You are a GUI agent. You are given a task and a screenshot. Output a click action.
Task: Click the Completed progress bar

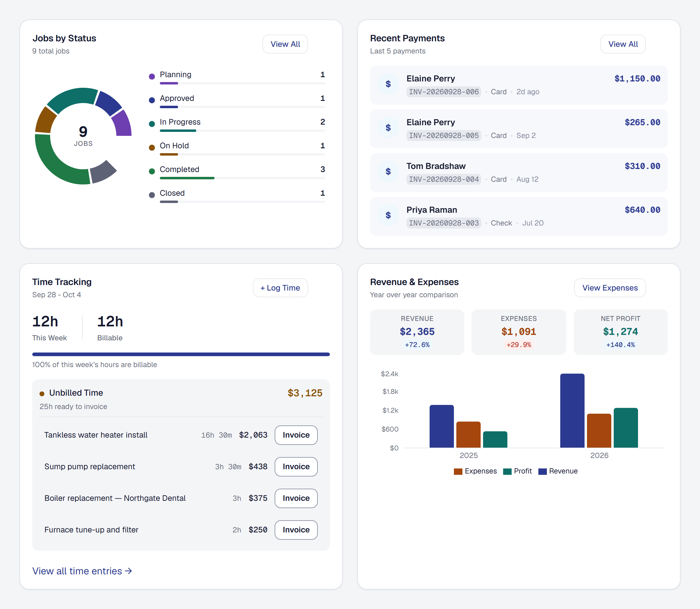(x=242, y=178)
